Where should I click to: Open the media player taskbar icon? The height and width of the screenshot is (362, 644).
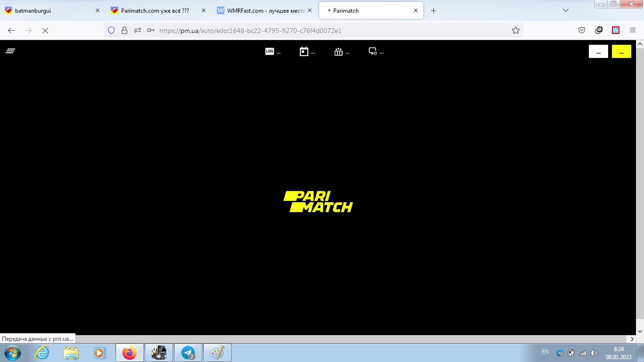coord(99,353)
